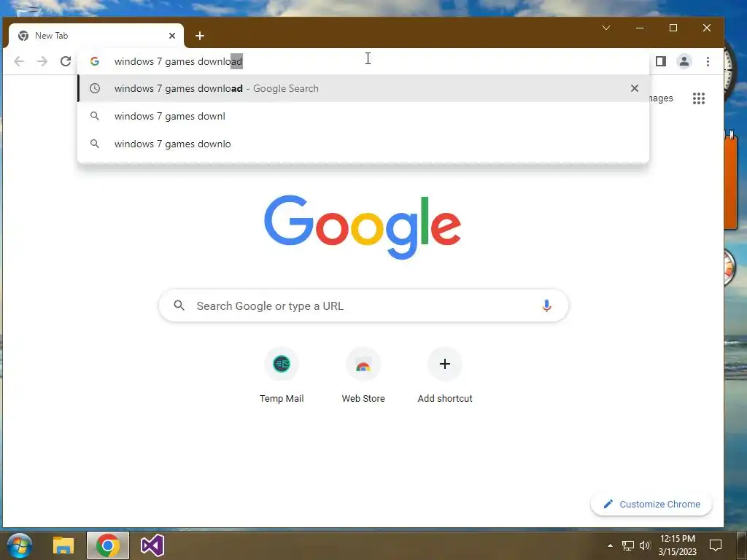
Task: Select 'windows 7 games download - Google Search' suggestion
Action: [363, 88]
